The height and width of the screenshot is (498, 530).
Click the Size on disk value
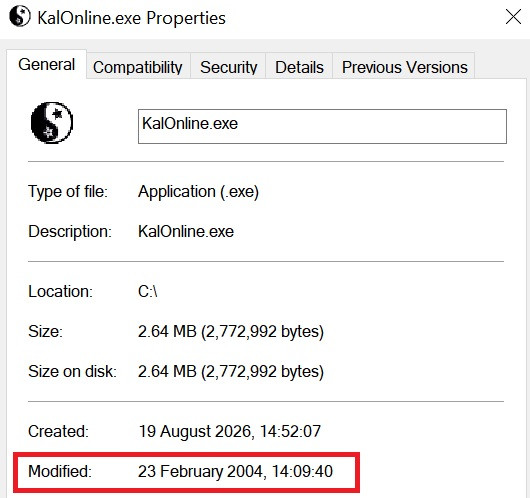[231, 371]
